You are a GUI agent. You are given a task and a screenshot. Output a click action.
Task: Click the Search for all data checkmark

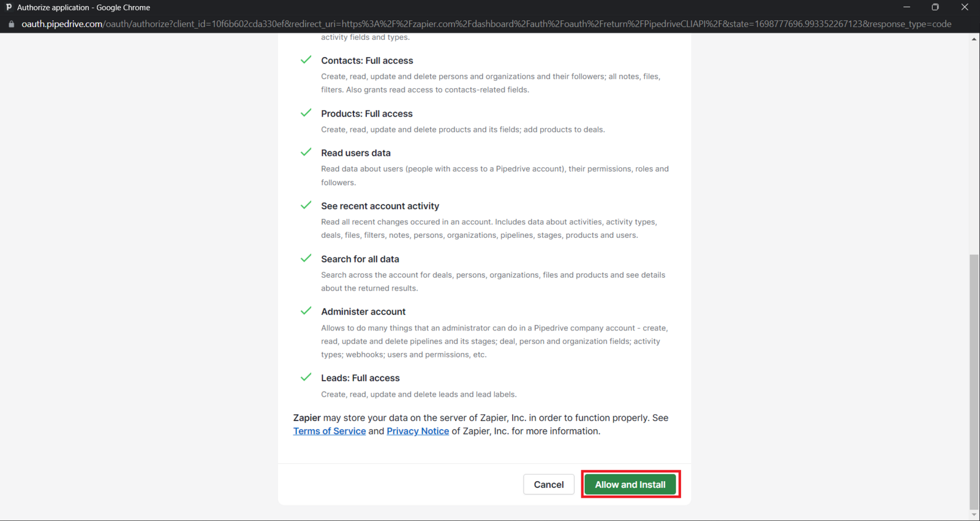(x=306, y=258)
